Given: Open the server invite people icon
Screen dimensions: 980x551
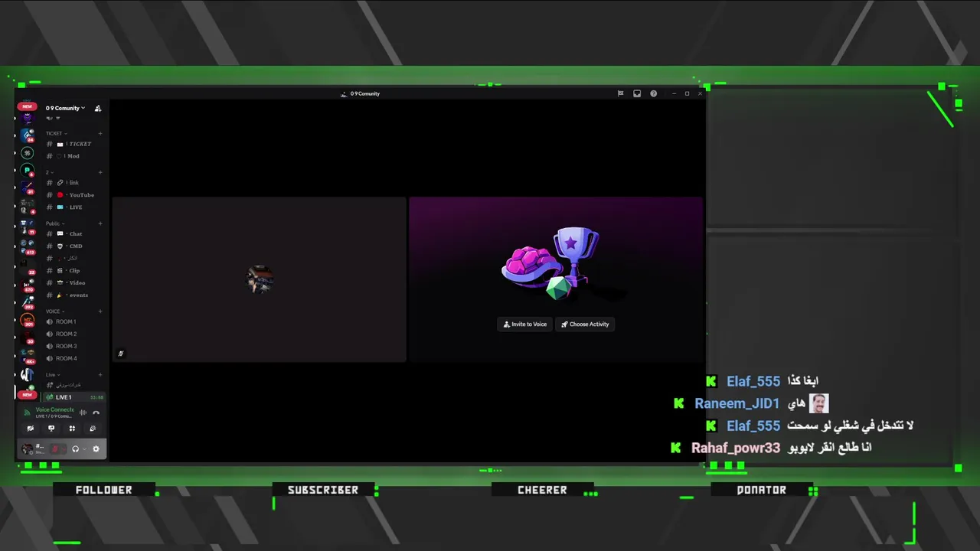Looking at the screenshot, I should coord(97,109).
